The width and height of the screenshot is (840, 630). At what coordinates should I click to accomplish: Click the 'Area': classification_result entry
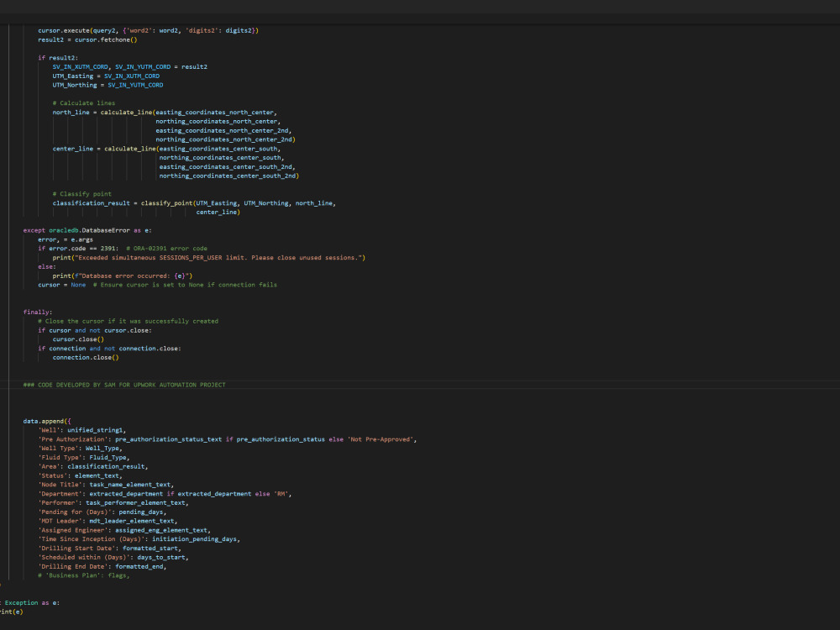tap(92, 466)
